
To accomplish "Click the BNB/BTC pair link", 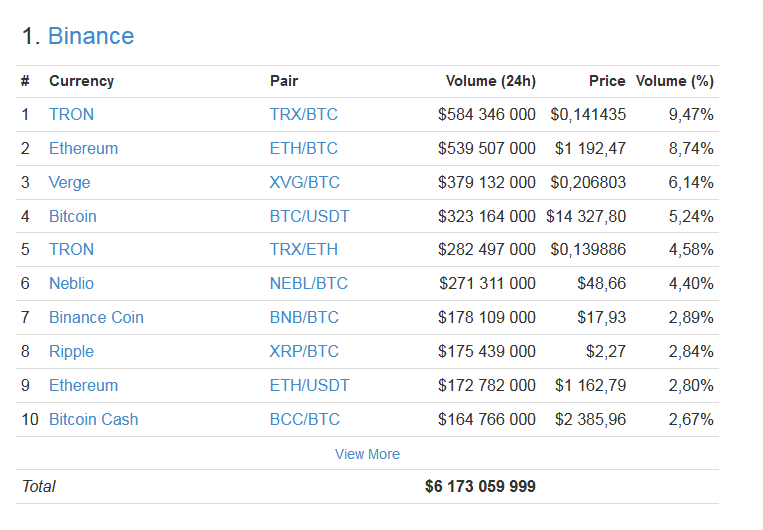I will click(304, 318).
